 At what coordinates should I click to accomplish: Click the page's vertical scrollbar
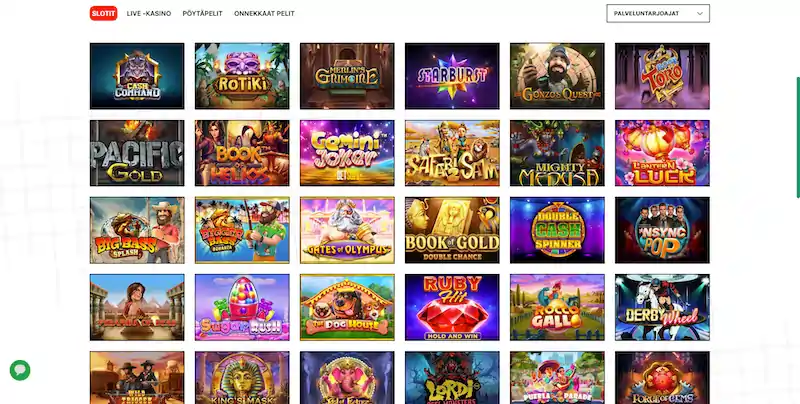click(798, 138)
